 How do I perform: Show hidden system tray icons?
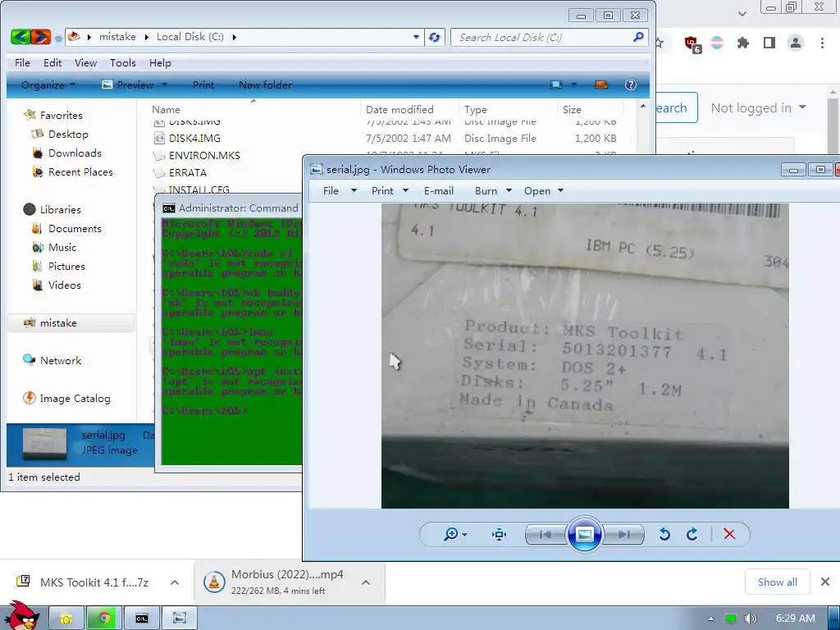(x=711, y=619)
